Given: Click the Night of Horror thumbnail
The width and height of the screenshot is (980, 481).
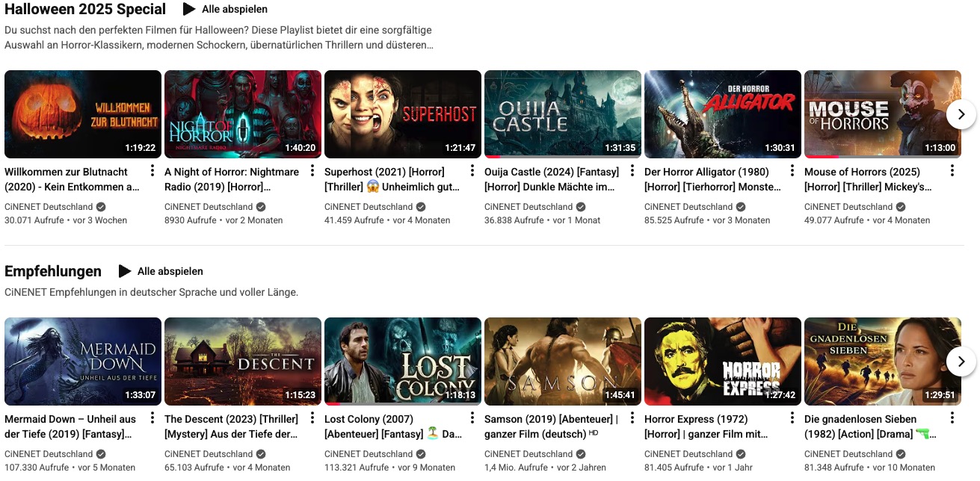Looking at the screenshot, I should (243, 114).
